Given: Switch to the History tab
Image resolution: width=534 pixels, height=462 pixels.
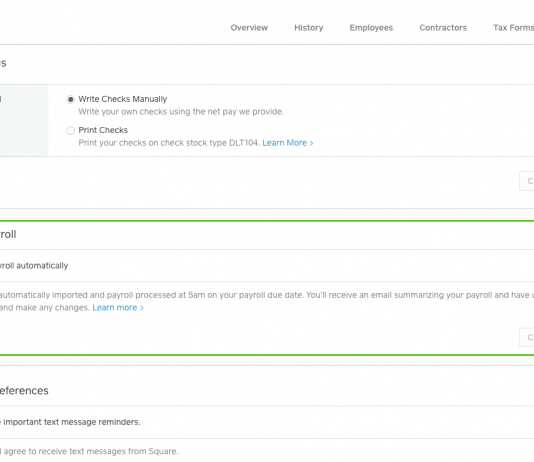Looking at the screenshot, I should 309,28.
